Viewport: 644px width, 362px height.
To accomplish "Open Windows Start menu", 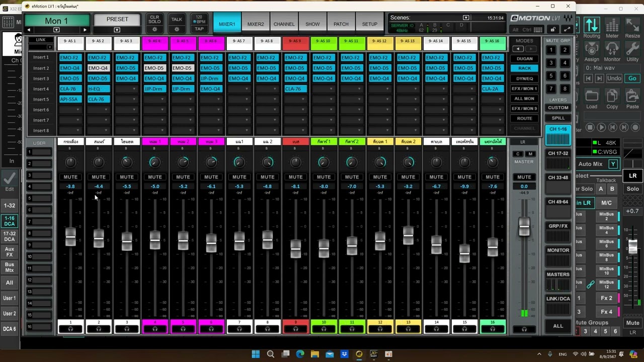I will 256,354.
